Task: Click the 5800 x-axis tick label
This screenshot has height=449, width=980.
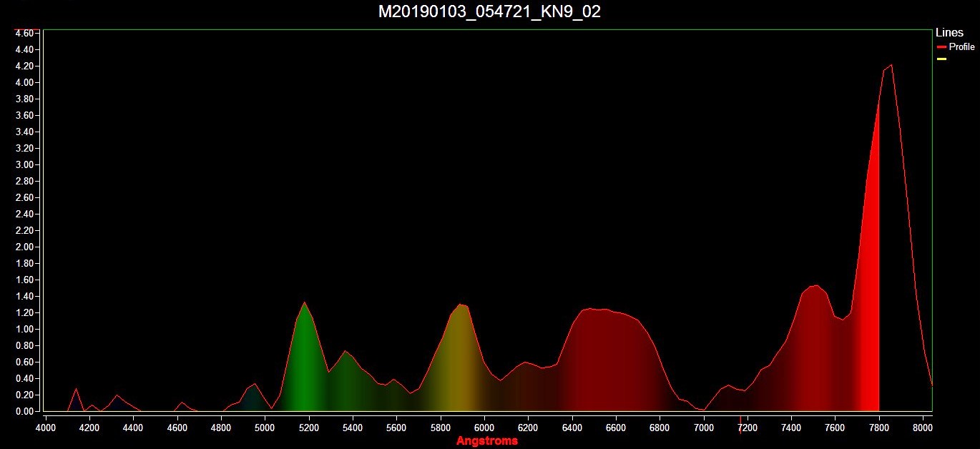Action: tap(441, 428)
